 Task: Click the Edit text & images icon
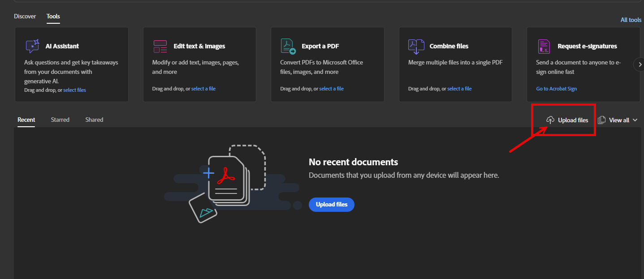tap(160, 46)
